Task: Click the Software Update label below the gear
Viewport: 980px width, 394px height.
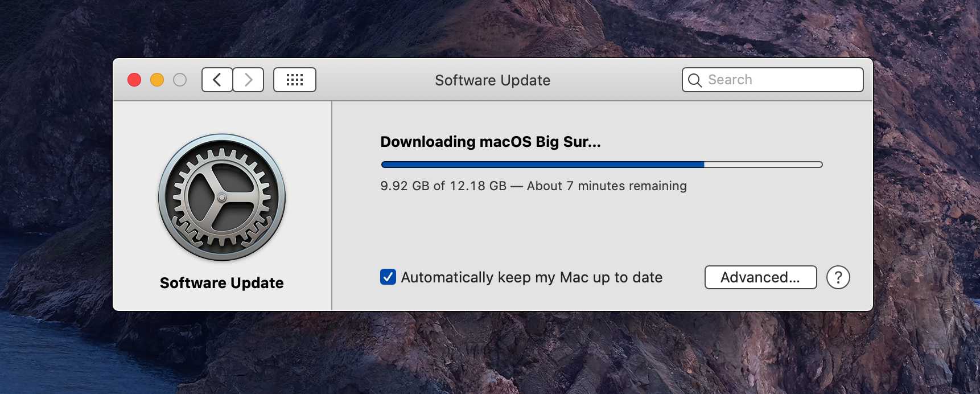Action: tap(222, 283)
